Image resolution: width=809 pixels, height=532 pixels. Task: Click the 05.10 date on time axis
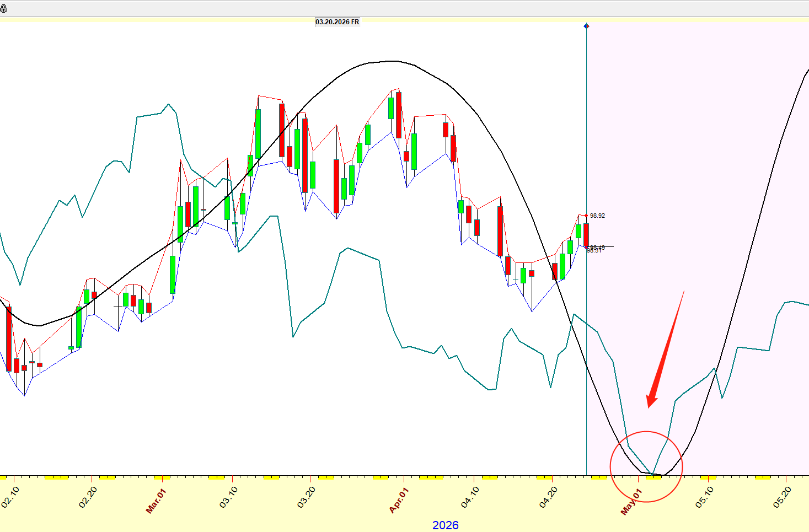(x=704, y=497)
